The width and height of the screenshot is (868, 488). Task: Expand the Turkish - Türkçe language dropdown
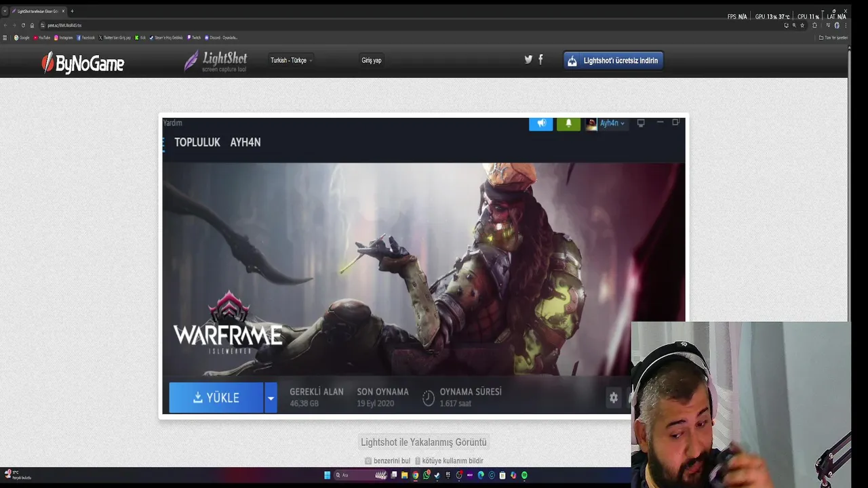(x=291, y=60)
